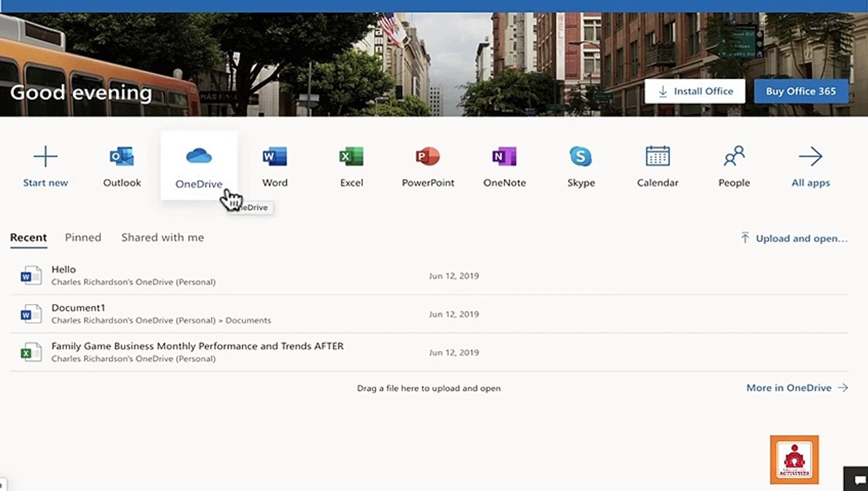The image size is (868, 491).
Task: Click the Excel label text
Action: [x=351, y=183]
